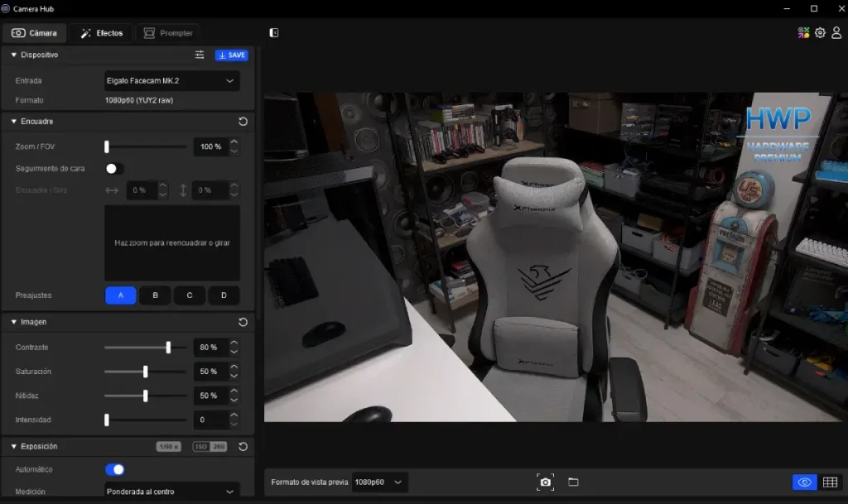Open the Formato de vista previa dropdown

coord(380,482)
